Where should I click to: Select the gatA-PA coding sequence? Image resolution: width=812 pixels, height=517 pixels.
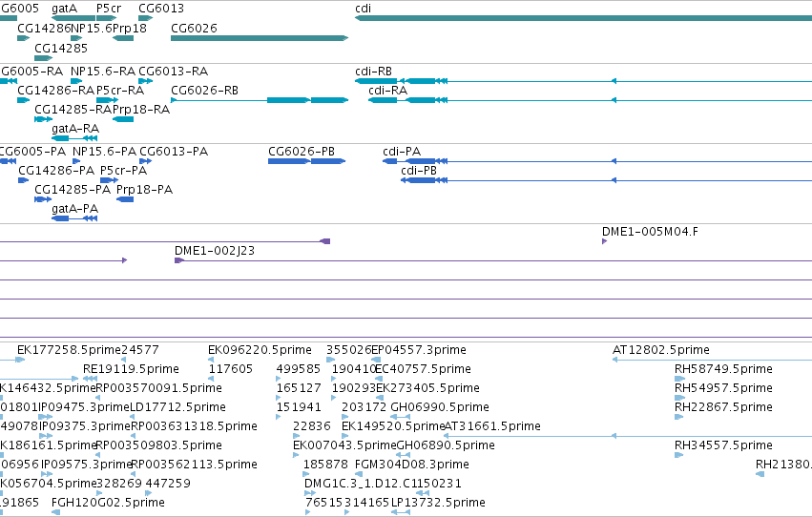(x=74, y=218)
